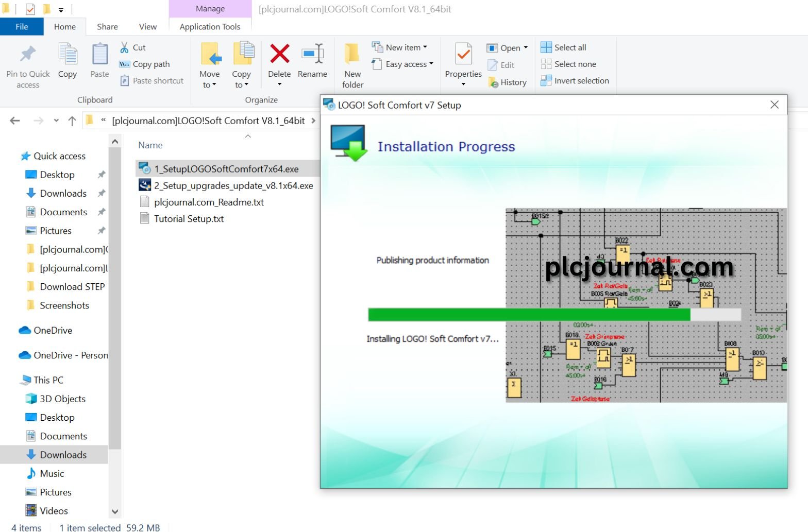Switch to the View ribbon tab
Screen dimensions: 808x532
[147, 27]
